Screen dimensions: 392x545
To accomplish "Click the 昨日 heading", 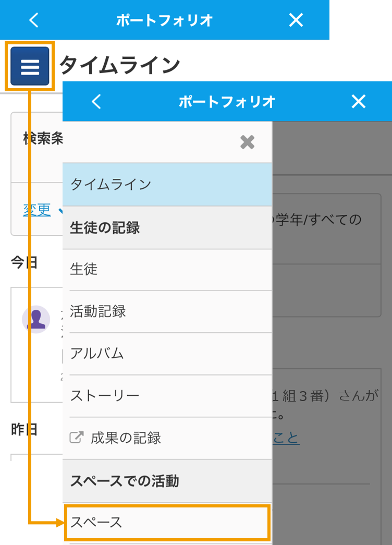I will 24,430.
